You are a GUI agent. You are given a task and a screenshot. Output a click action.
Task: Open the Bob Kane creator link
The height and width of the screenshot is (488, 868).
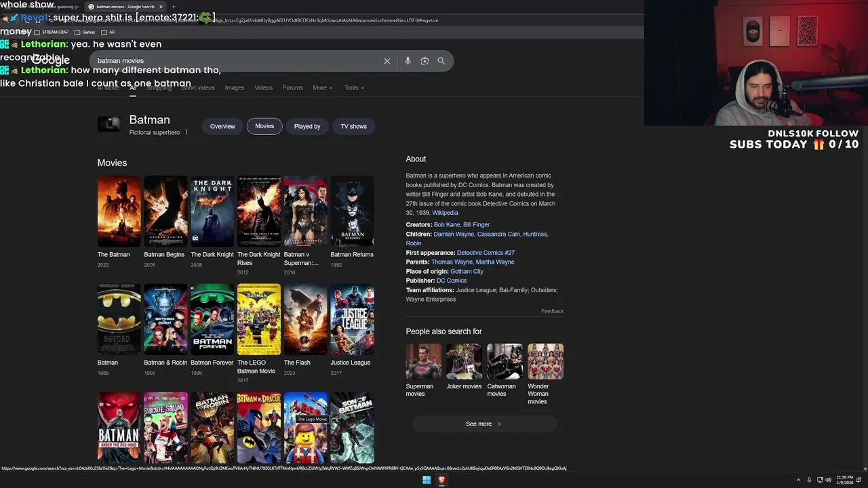click(447, 225)
